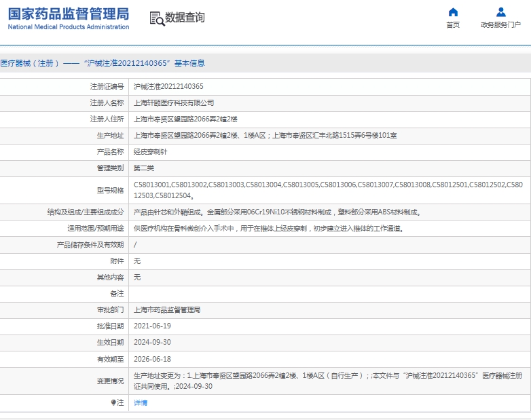Click the 产品储存条件及有效期 label
The height and width of the screenshot is (420, 531).
point(90,245)
